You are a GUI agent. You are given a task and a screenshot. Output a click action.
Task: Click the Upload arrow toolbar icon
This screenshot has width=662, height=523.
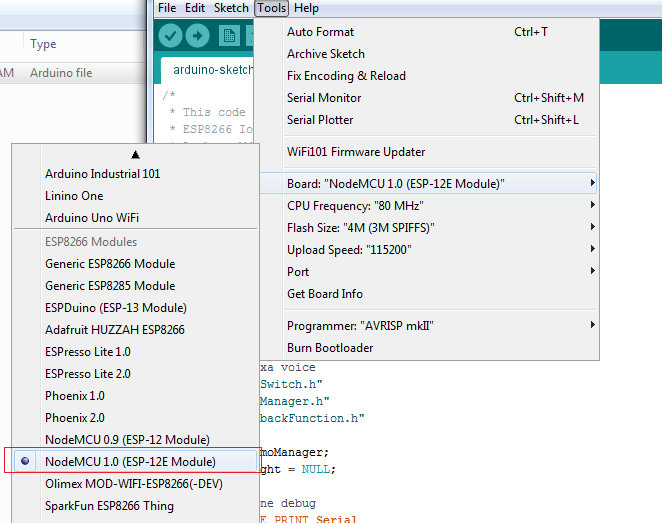[x=197, y=35]
